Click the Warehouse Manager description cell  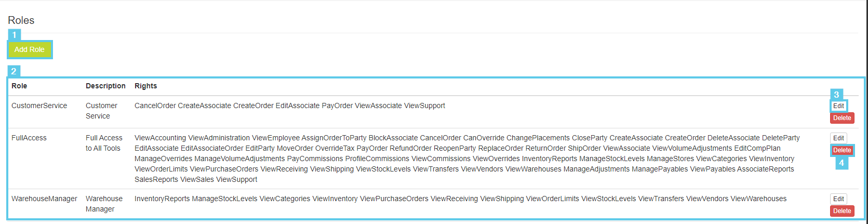tap(104, 204)
